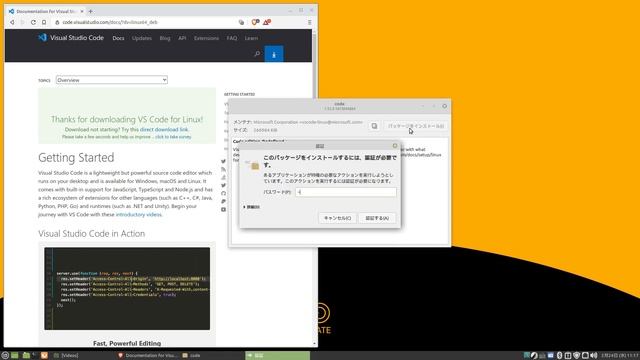640x360 pixels.
Task: Click the YouTube icon in side column
Action: pos(223,209)
